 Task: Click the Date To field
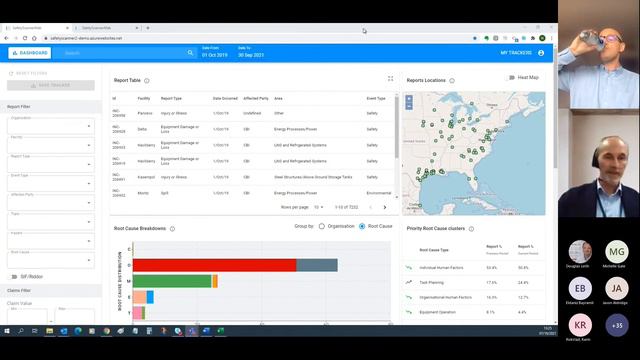251,52
